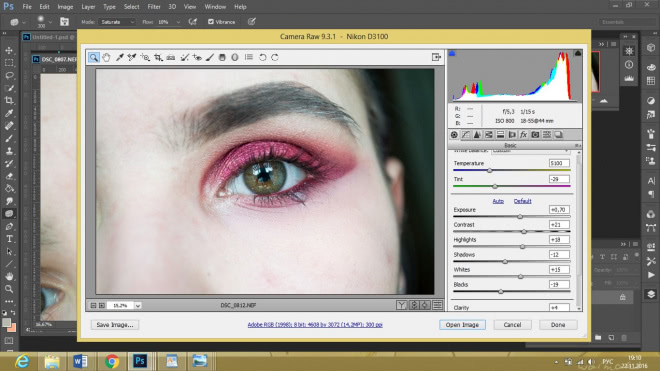Open the Filter menu in Photoshop

(x=154, y=7)
